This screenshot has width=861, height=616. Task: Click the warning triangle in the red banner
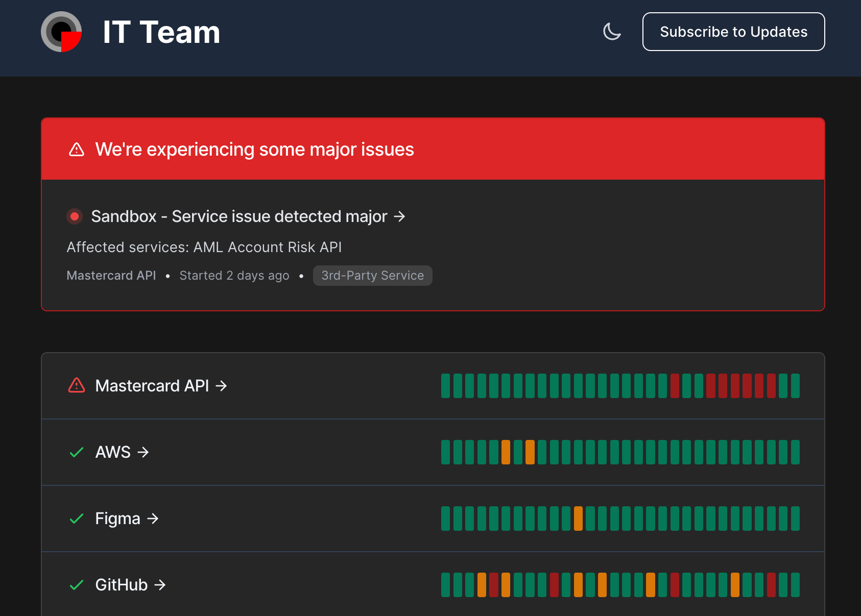(77, 150)
